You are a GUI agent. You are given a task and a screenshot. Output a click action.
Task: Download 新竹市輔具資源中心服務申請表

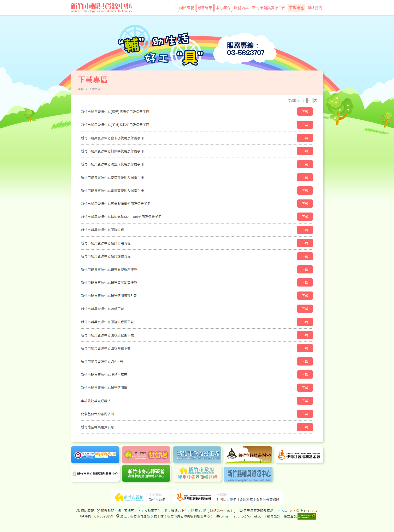305,374
